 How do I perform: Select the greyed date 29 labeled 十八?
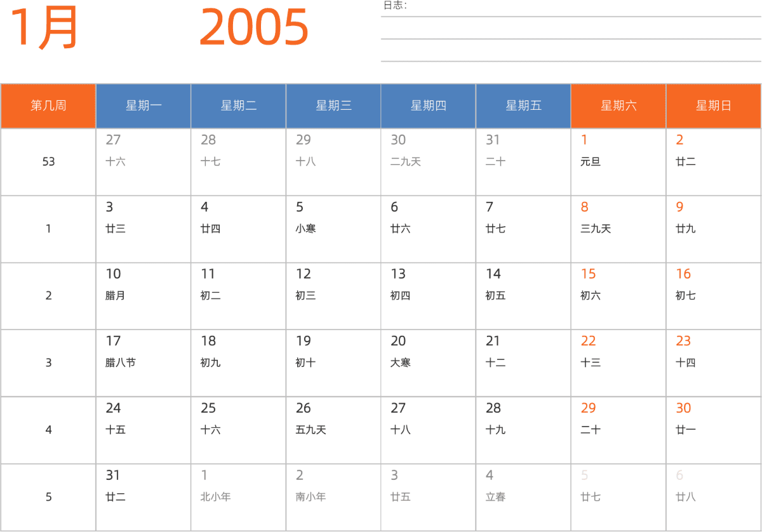[333, 163]
